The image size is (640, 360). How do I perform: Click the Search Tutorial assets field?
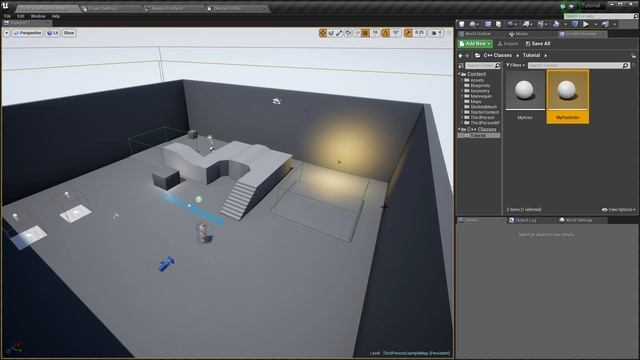(579, 65)
